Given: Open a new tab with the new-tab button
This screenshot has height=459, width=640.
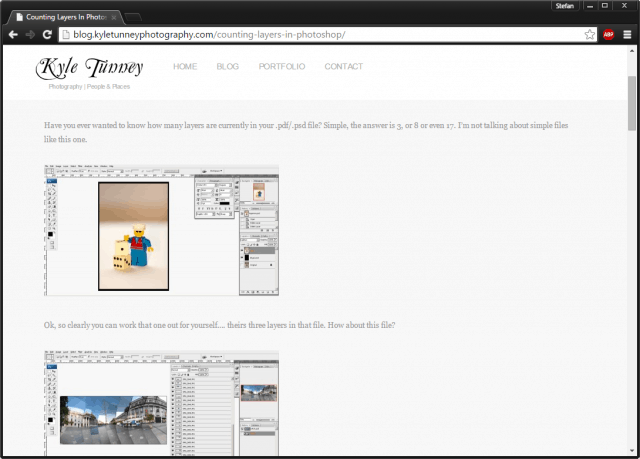Looking at the screenshot, I should pyautogui.click(x=133, y=17).
